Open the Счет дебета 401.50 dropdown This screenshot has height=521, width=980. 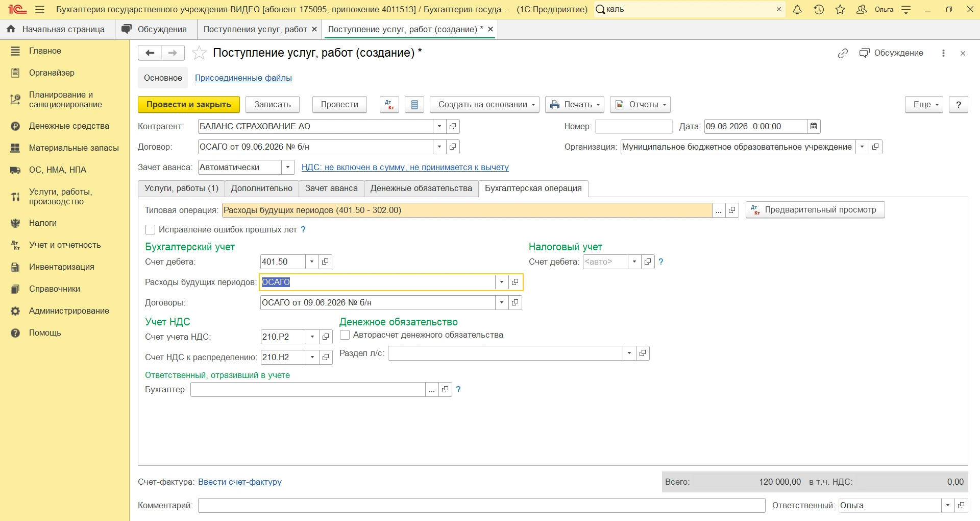point(312,262)
